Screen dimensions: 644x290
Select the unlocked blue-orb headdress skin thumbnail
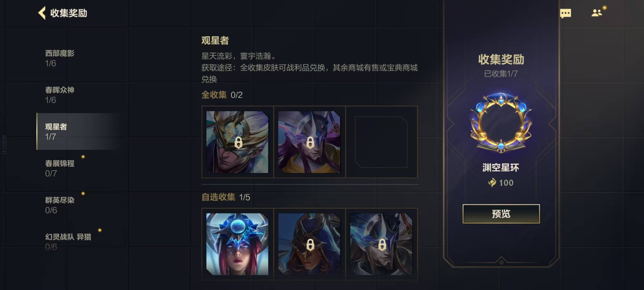[237, 244]
